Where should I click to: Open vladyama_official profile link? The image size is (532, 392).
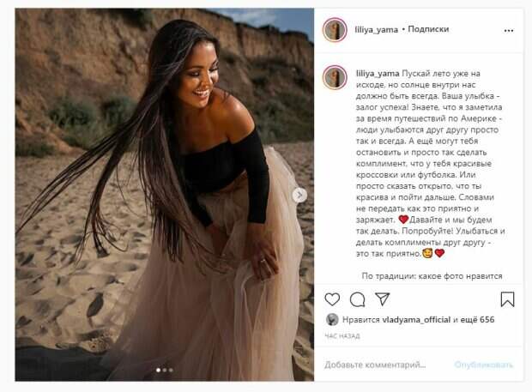click(416, 319)
